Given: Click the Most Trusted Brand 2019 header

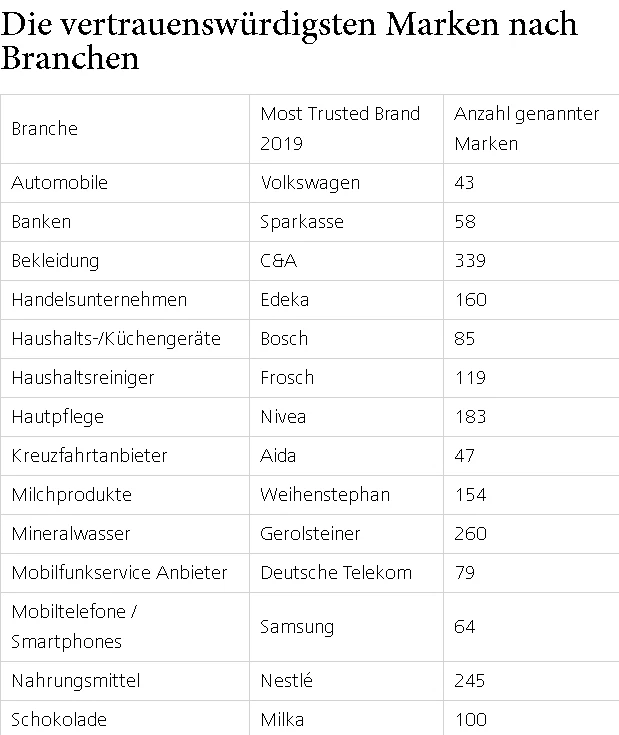Looking at the screenshot, I should pyautogui.click(x=340, y=129).
